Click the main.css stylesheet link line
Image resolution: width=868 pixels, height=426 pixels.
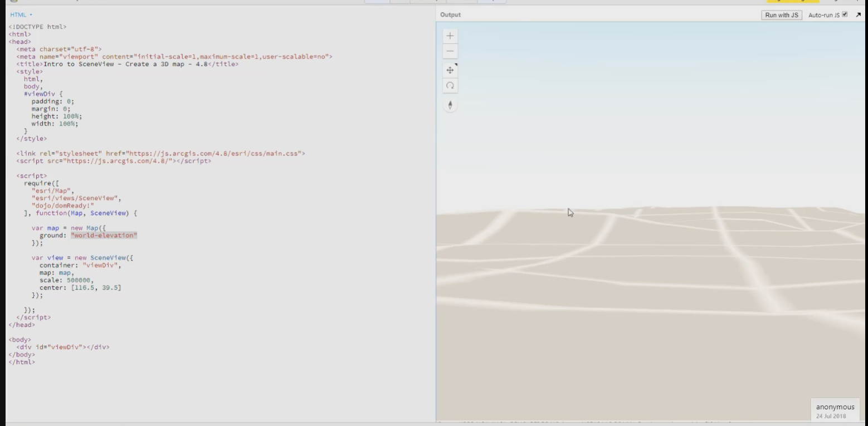click(160, 153)
